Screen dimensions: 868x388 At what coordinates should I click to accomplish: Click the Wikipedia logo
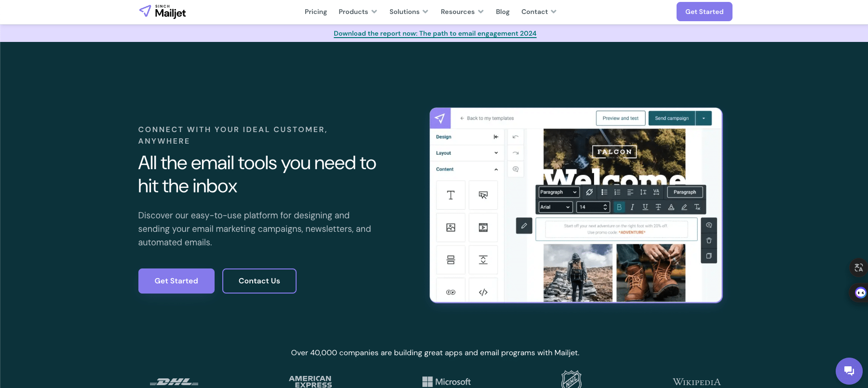click(x=697, y=382)
